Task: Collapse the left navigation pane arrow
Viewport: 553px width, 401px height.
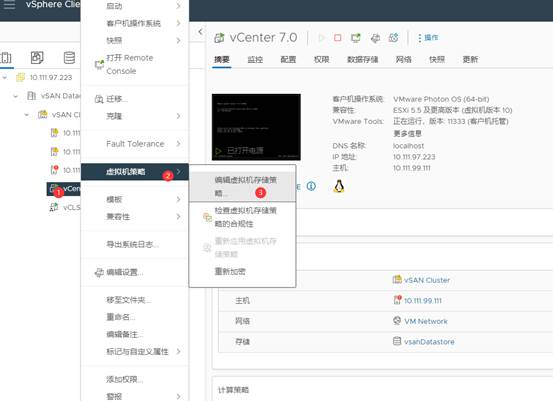Action: point(200,32)
